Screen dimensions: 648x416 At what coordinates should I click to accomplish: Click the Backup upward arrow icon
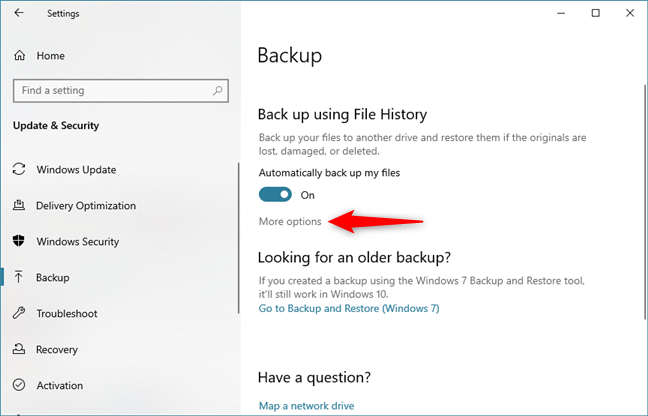click(x=19, y=277)
